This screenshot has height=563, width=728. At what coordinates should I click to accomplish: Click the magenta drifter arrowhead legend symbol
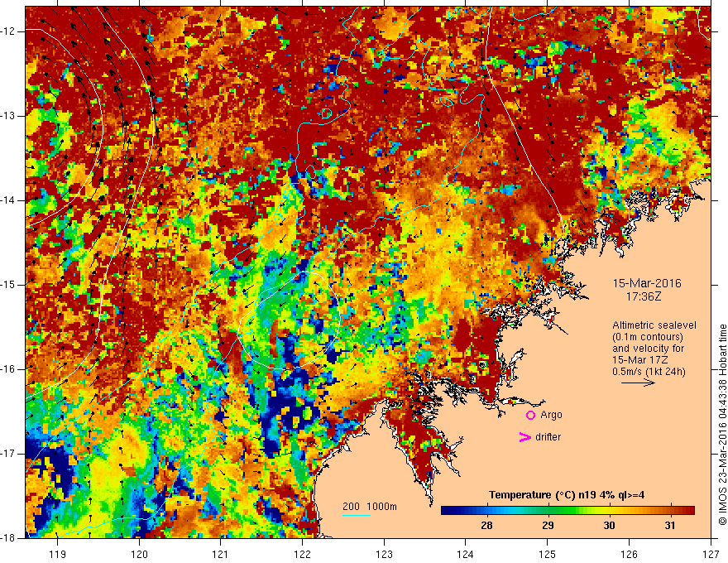[x=524, y=437]
